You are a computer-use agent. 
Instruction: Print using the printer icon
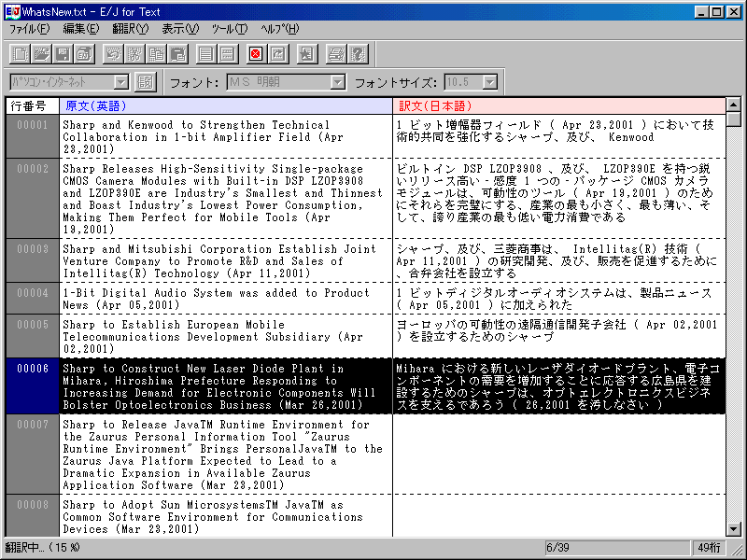(x=335, y=54)
